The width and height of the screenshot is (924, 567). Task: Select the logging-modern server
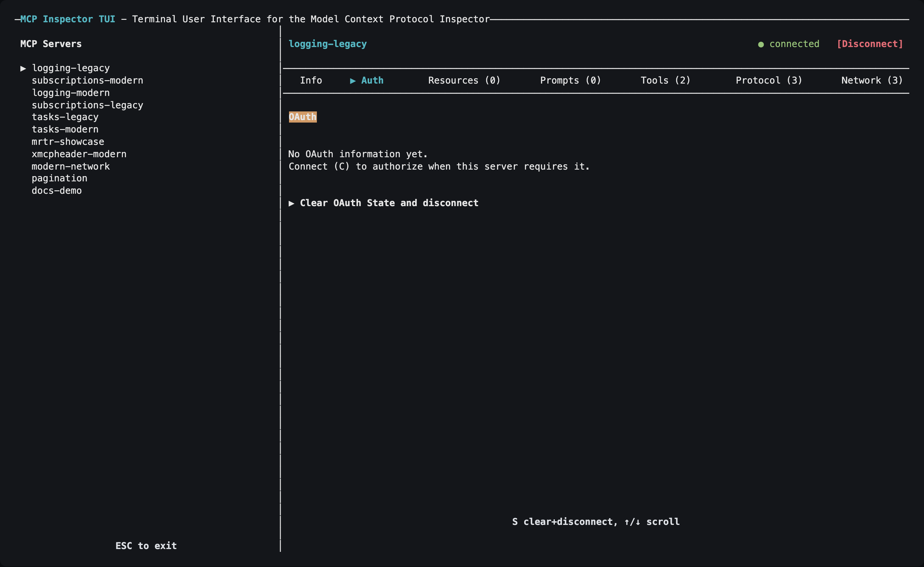click(71, 93)
